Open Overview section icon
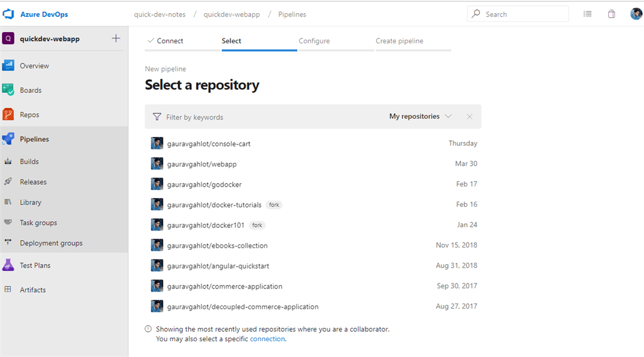 coord(8,65)
